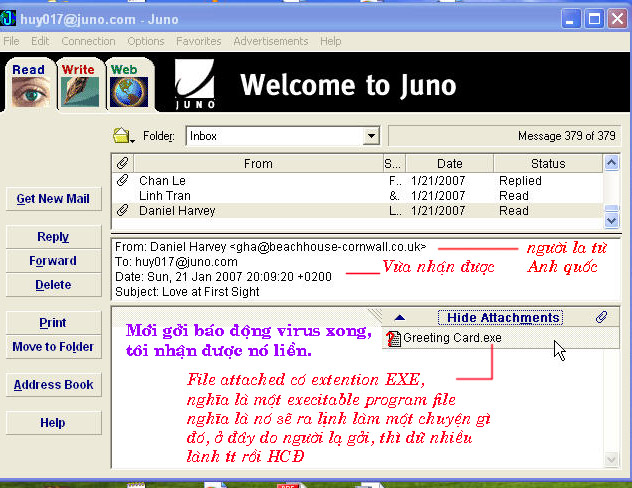Screen dimensions: 632x488
Task: Open the Edit menu
Action: (40, 41)
